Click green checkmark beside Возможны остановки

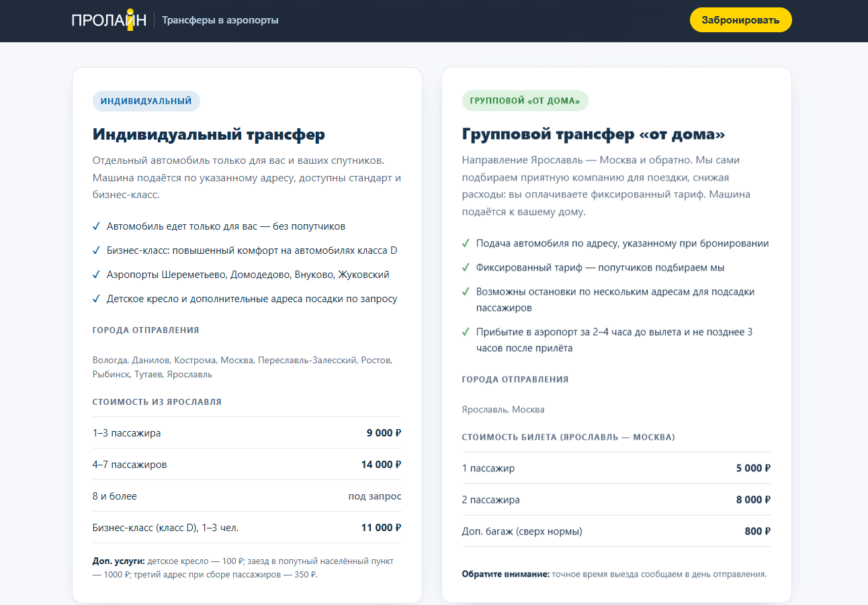[466, 292]
